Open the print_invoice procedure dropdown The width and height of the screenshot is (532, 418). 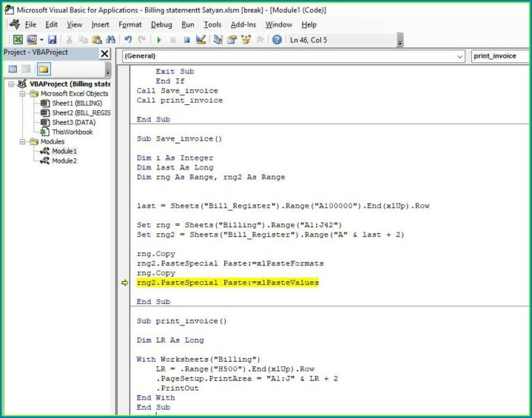(x=499, y=56)
